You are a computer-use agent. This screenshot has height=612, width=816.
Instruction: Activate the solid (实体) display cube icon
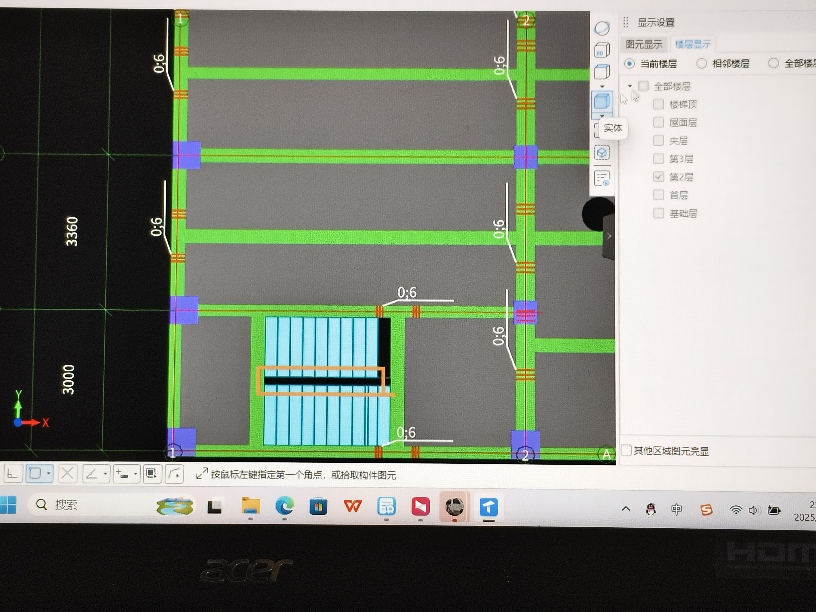602,101
